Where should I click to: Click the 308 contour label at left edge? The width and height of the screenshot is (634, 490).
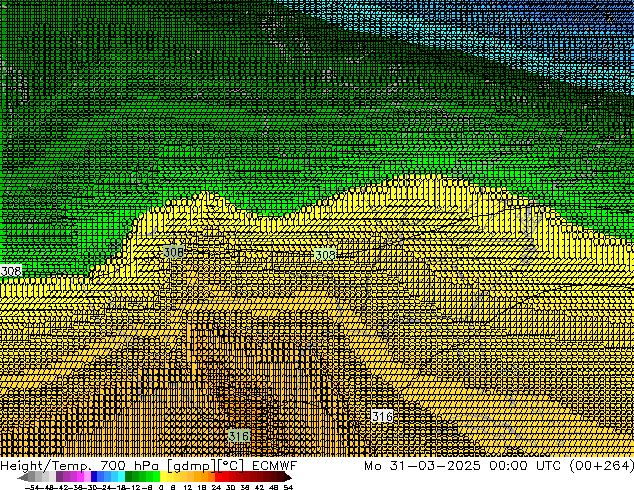(x=11, y=271)
